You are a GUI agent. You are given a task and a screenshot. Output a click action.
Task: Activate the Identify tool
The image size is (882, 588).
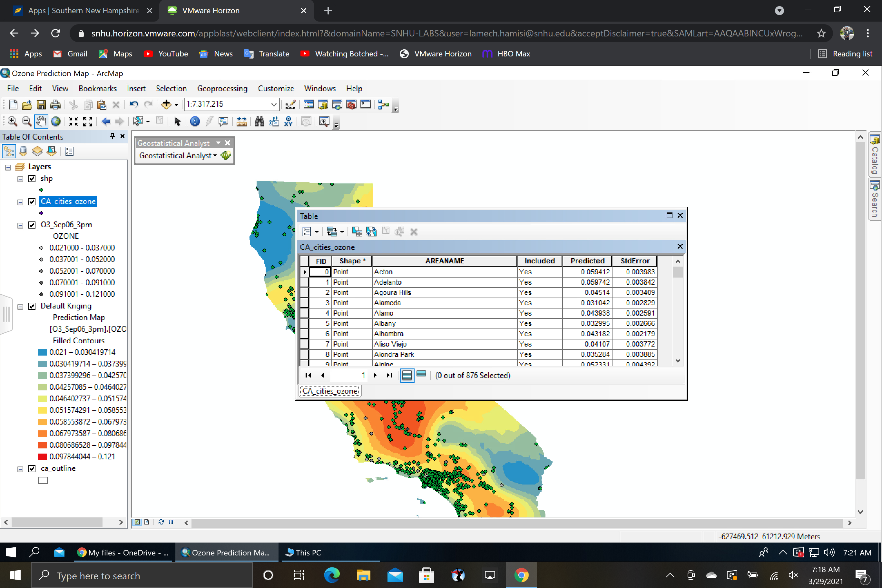195,122
